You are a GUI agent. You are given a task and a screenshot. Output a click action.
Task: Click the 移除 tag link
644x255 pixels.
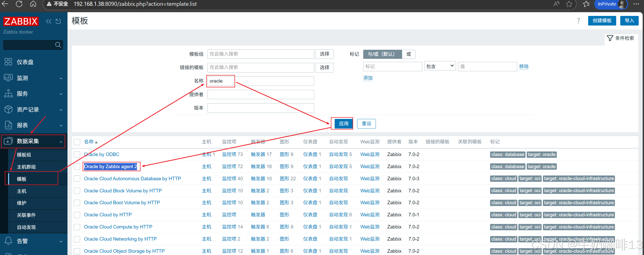point(524,66)
